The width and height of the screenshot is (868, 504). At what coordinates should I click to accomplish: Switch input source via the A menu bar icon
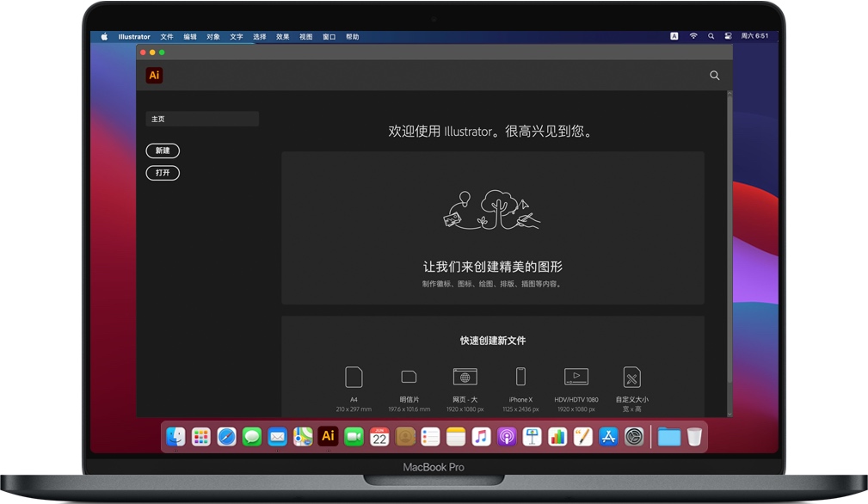(674, 36)
